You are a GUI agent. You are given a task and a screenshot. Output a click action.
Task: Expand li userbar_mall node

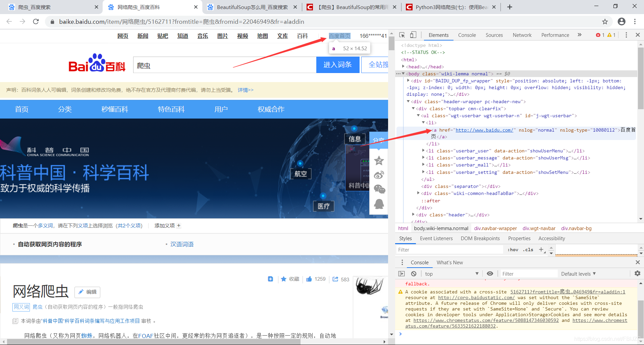coord(423,165)
